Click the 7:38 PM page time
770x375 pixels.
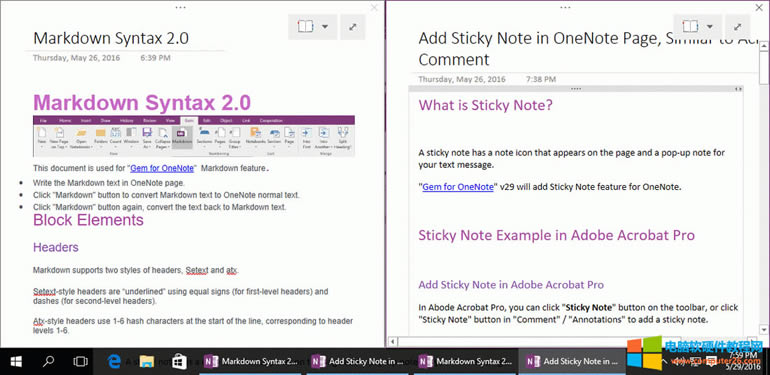pyautogui.click(x=541, y=79)
